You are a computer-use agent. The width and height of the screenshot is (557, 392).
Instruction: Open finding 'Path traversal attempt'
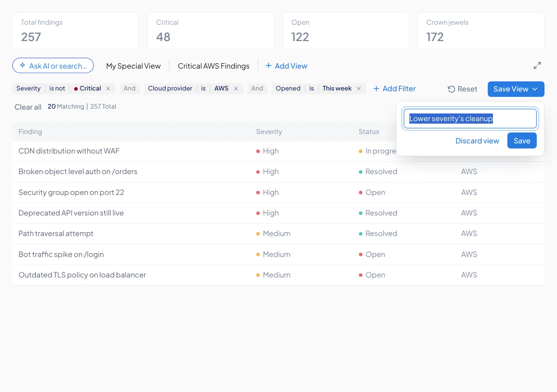(x=56, y=234)
